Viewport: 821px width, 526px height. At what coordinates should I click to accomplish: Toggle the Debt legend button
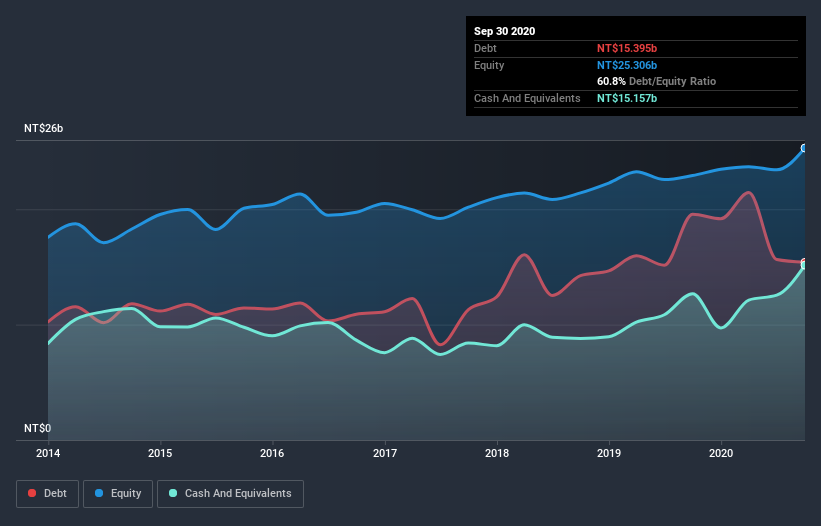(48, 494)
